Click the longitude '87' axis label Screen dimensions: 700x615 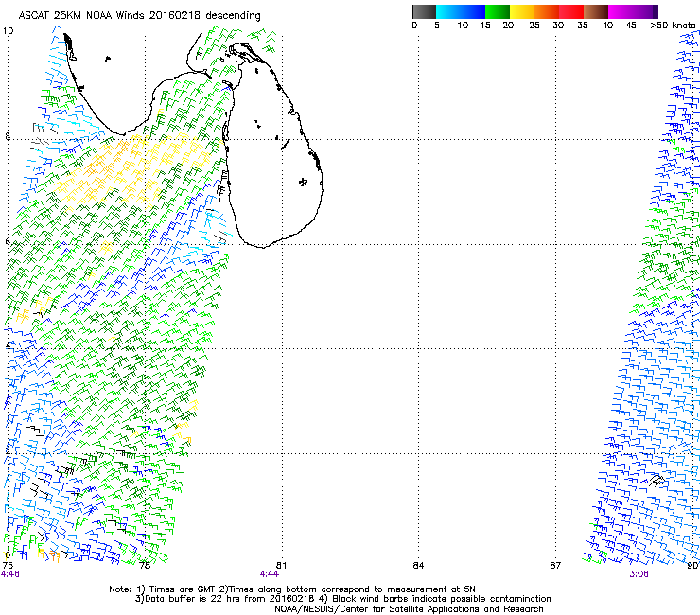pos(555,566)
